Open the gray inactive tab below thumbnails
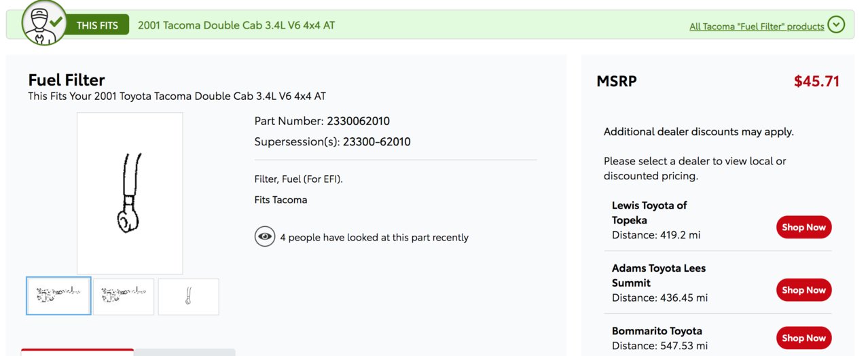Viewport: 868px width, 356px height. coord(185,352)
